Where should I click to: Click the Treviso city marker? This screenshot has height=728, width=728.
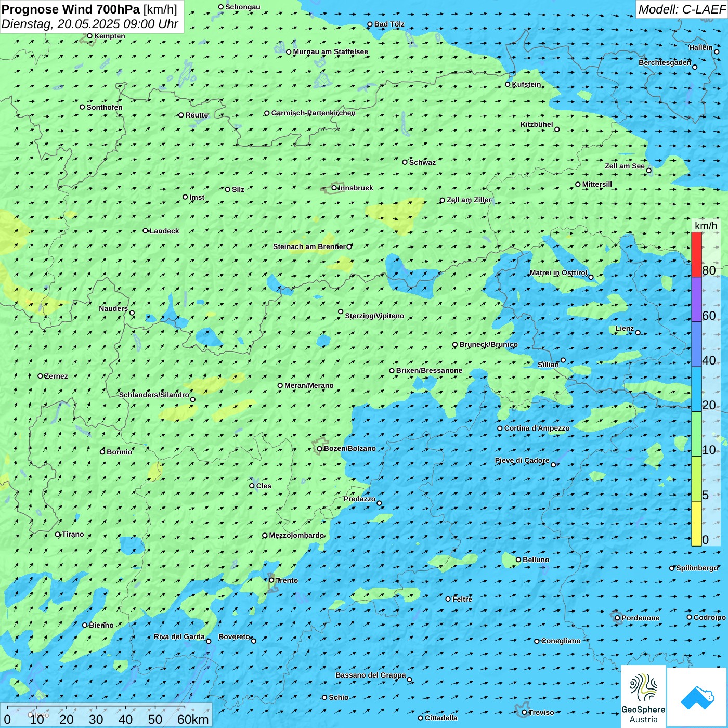tap(524, 712)
